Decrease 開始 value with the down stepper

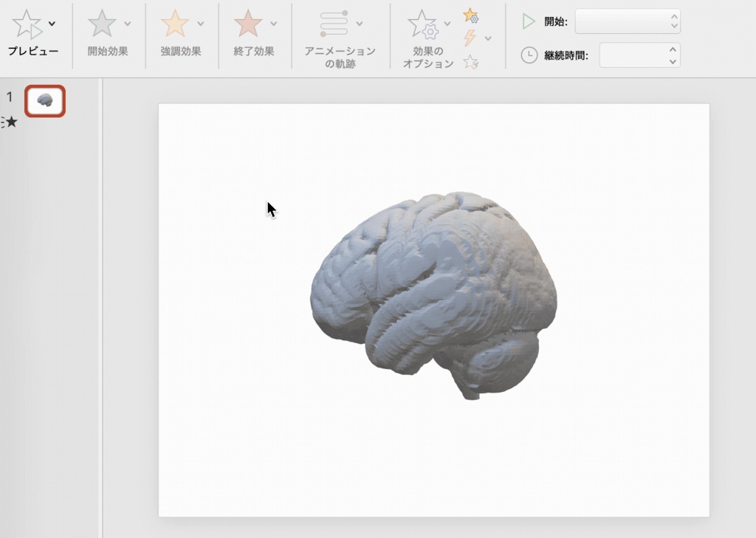pos(673,27)
